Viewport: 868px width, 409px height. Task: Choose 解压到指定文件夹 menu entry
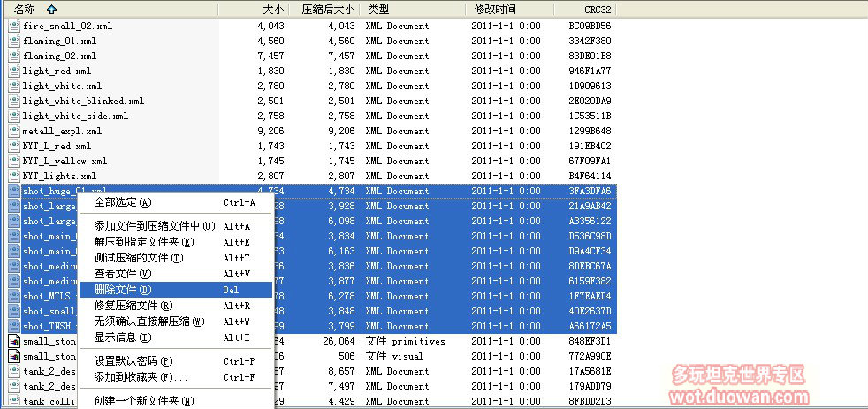[143, 242]
